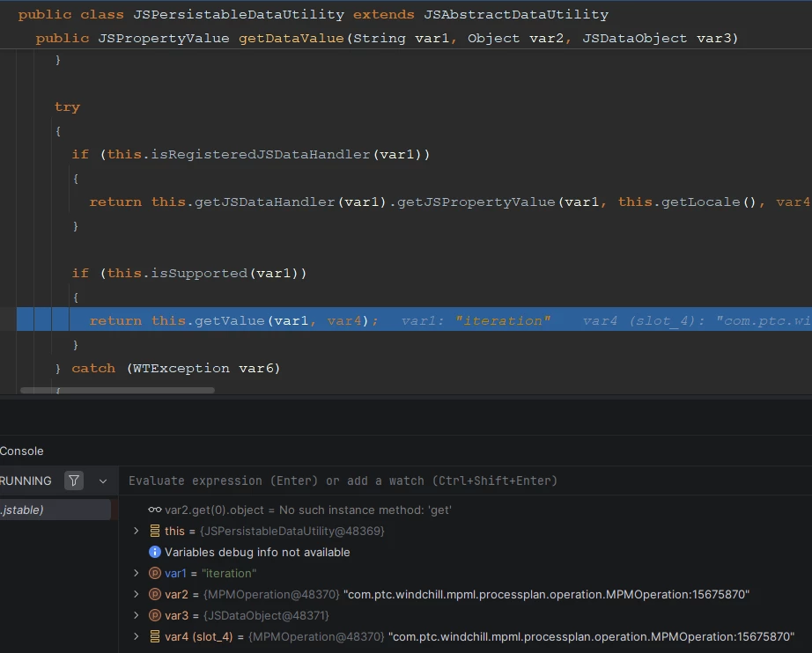Expand the var1 variable node

[137, 573]
